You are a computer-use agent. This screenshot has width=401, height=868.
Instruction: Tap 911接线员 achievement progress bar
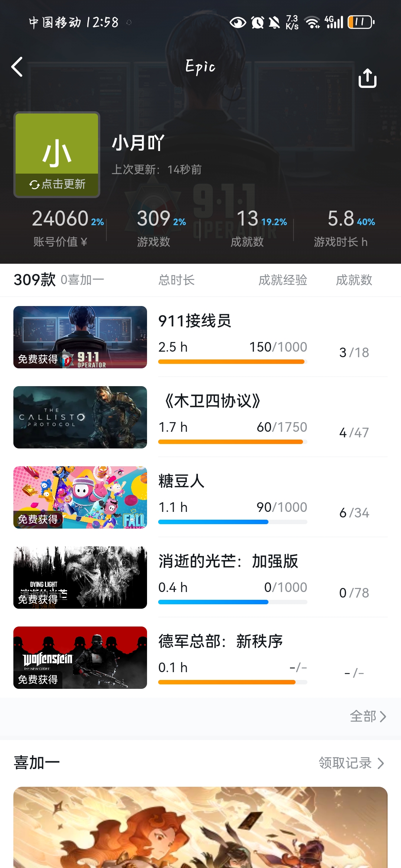point(232,362)
